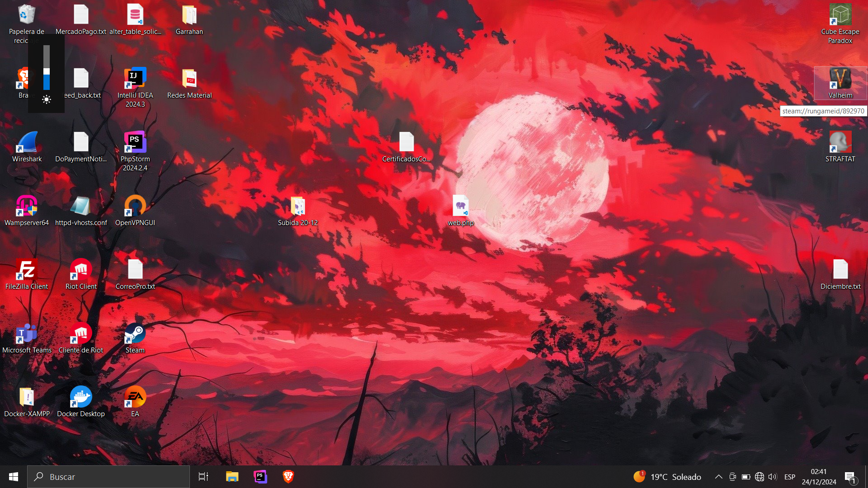
Task: Select the Wireshark desktop icon
Action: 27,144
